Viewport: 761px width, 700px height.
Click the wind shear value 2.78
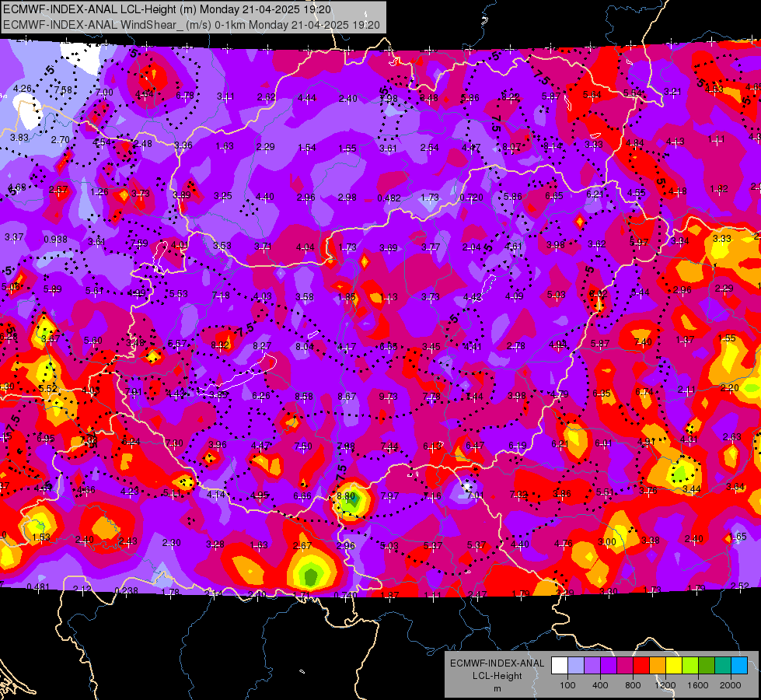point(515,346)
